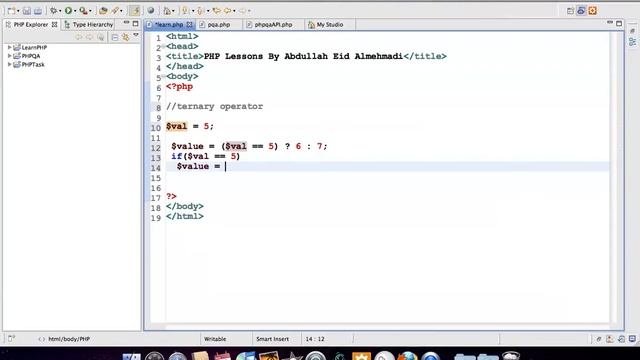This screenshot has height=360, width=640.
Task: Open the PHP Explorer view menu triangle
Action: (x=136, y=36)
